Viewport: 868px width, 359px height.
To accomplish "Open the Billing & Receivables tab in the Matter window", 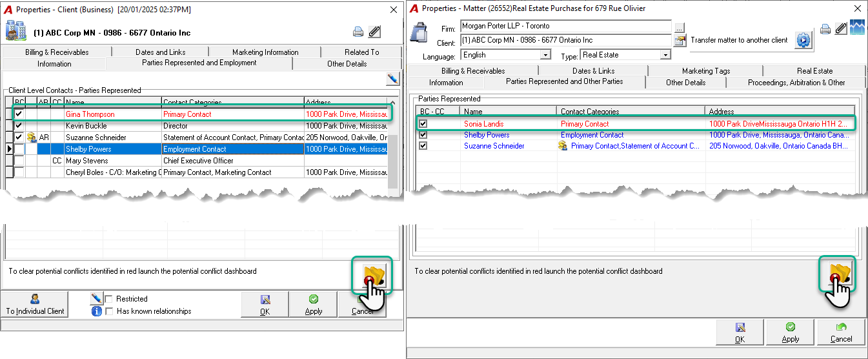I will click(x=473, y=71).
